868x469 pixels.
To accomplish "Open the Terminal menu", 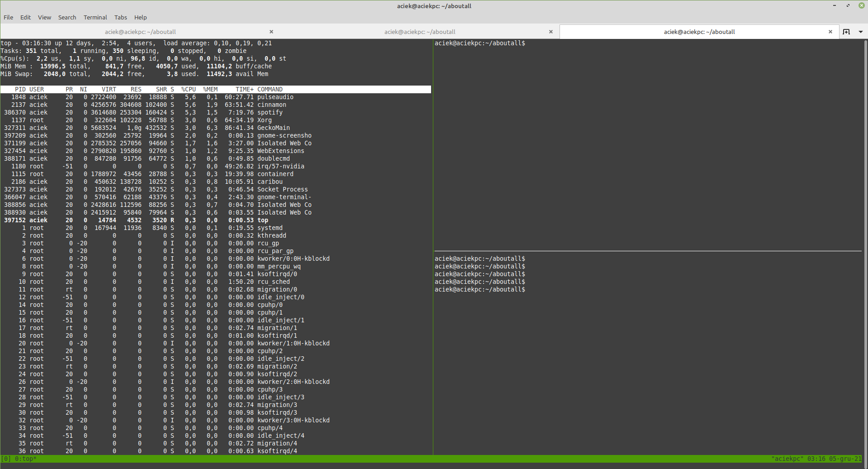I will (95, 17).
